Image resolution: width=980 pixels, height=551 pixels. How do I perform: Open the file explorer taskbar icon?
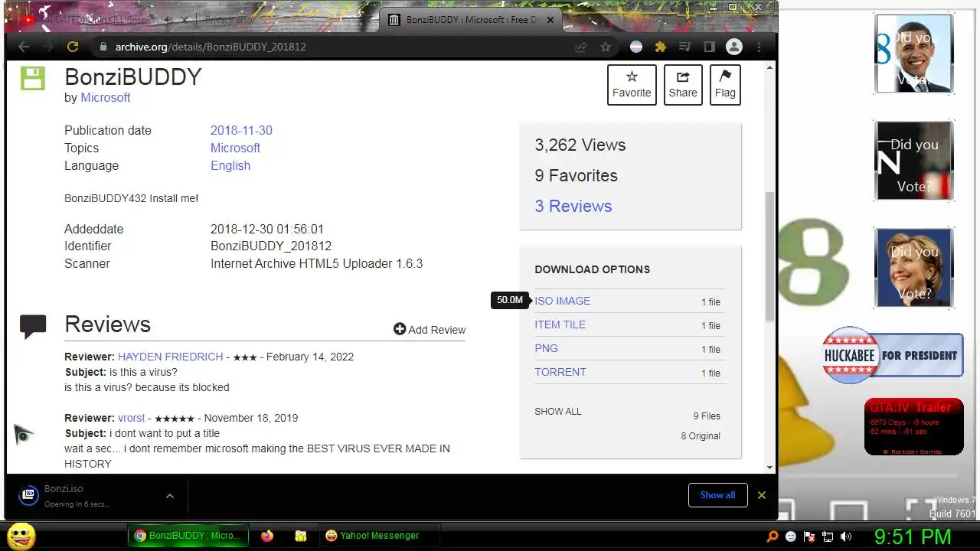(x=301, y=536)
